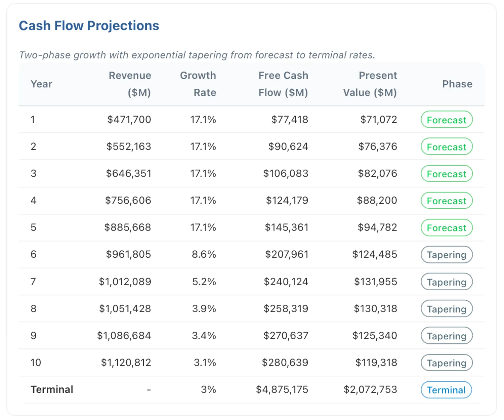Select free cash flow $124,179
Screen dimensions: 504x420
click(x=287, y=201)
